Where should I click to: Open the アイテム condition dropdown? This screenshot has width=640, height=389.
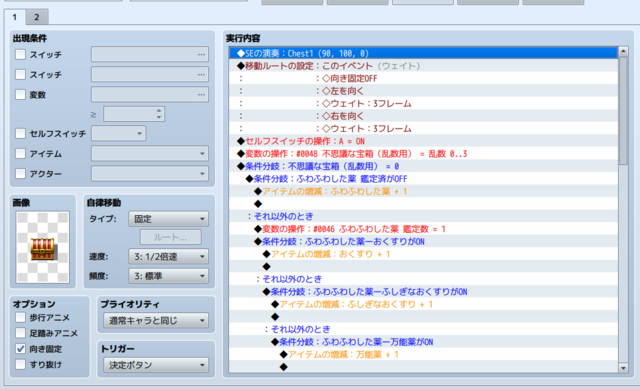coord(150,153)
